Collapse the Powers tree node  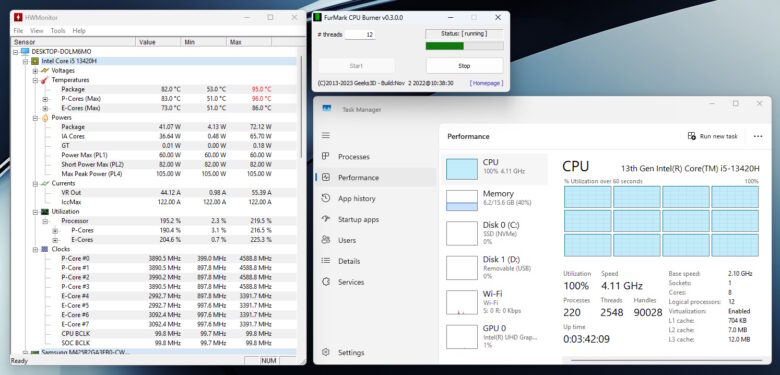[x=35, y=118]
